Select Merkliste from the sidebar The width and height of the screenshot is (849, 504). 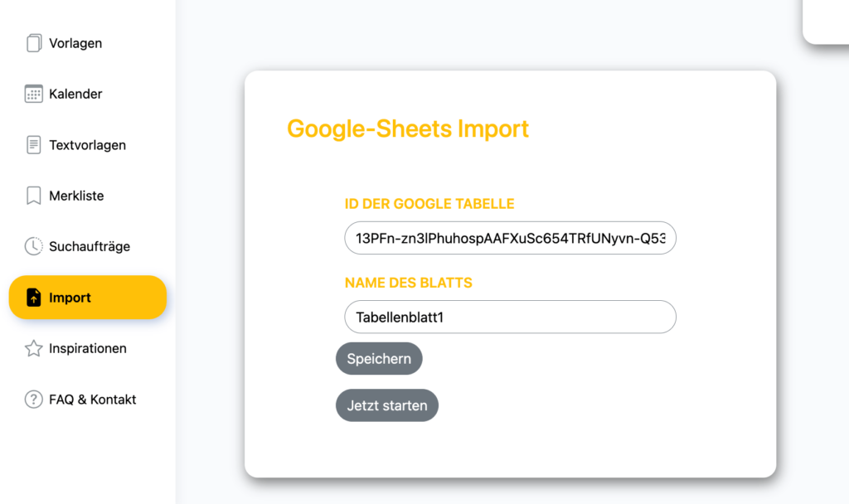[x=88, y=196]
